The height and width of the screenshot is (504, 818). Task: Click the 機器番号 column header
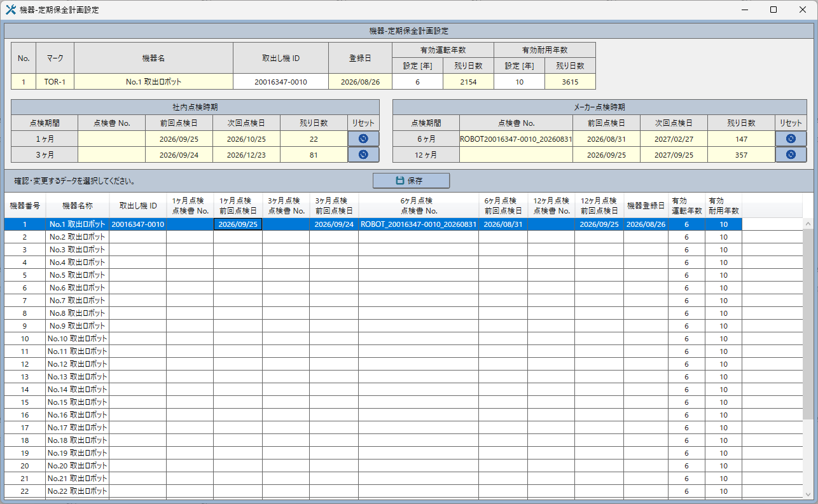pyautogui.click(x=25, y=206)
